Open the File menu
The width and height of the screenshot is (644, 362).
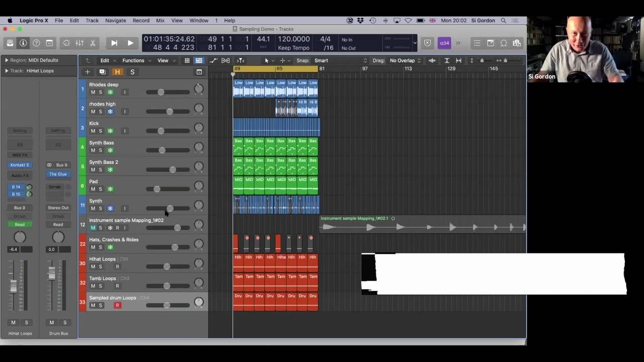pyautogui.click(x=59, y=21)
